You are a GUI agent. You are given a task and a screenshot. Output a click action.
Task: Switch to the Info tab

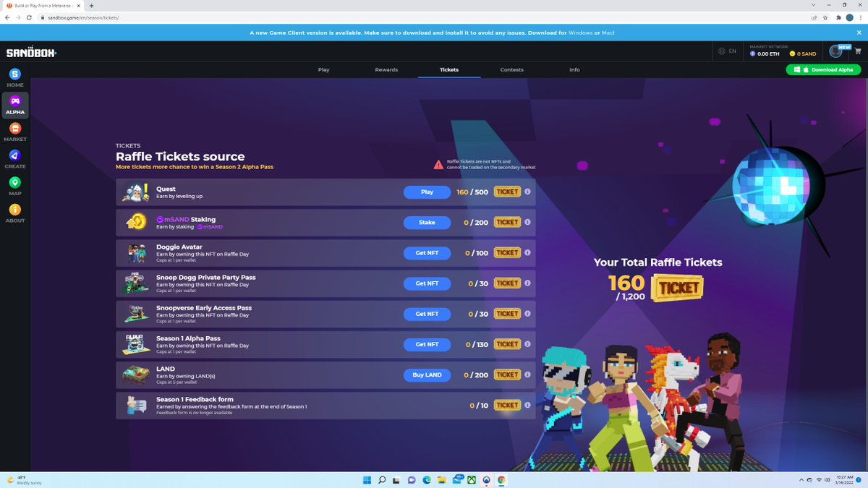coord(574,69)
